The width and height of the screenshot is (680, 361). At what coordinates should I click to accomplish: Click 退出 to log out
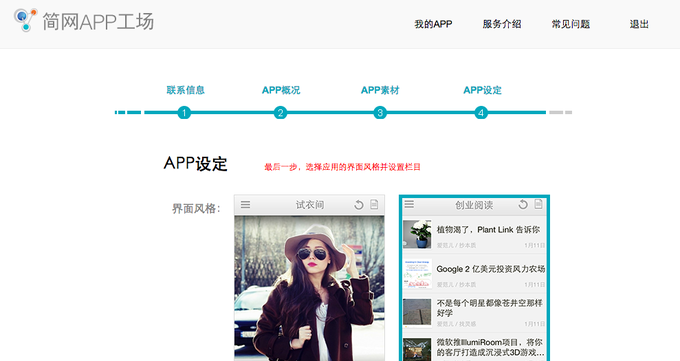639,24
